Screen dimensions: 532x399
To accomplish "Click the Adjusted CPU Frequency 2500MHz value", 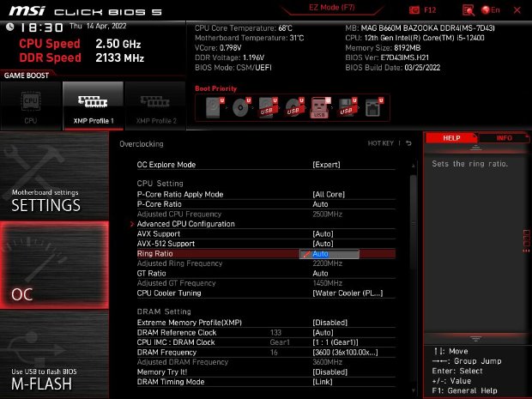I will [328, 215].
